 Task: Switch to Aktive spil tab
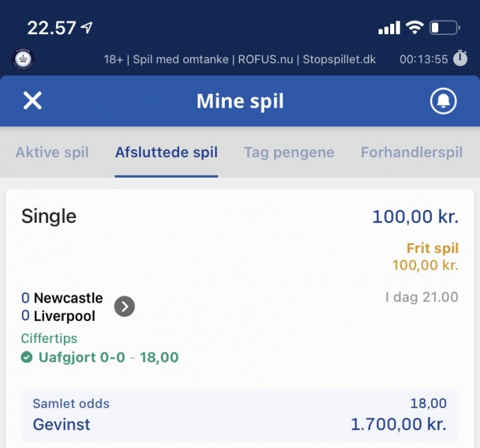52,152
